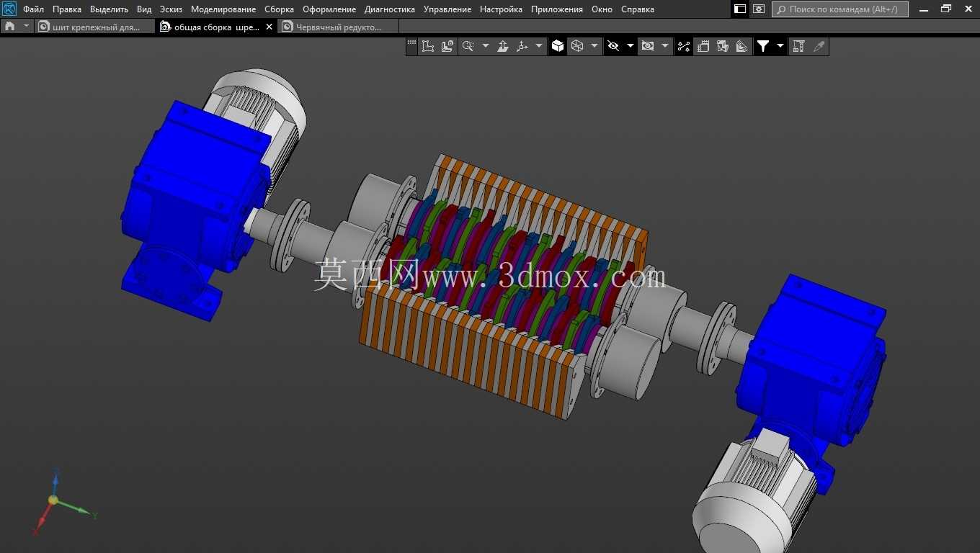980x553 pixels.
Task: Click the coordinate system icon in view toolbar
Action: (428, 47)
